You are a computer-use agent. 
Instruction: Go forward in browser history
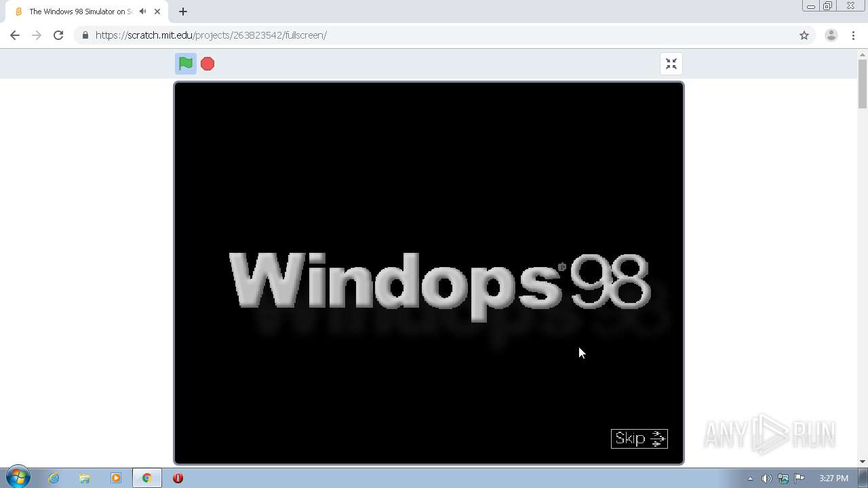click(37, 35)
